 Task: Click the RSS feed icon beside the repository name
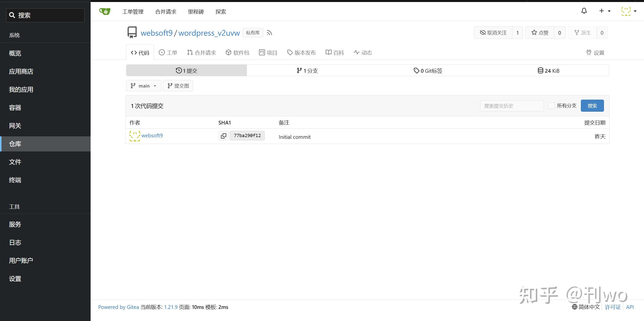coord(269,33)
